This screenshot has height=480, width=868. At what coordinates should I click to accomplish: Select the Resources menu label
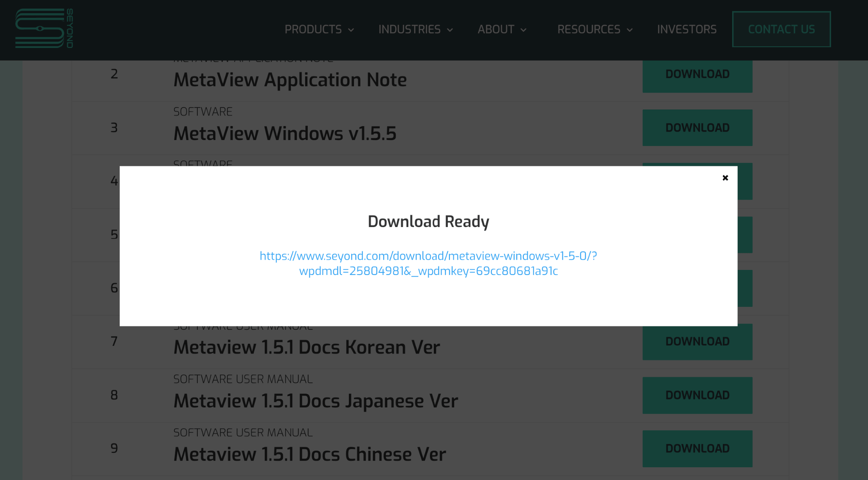588,29
